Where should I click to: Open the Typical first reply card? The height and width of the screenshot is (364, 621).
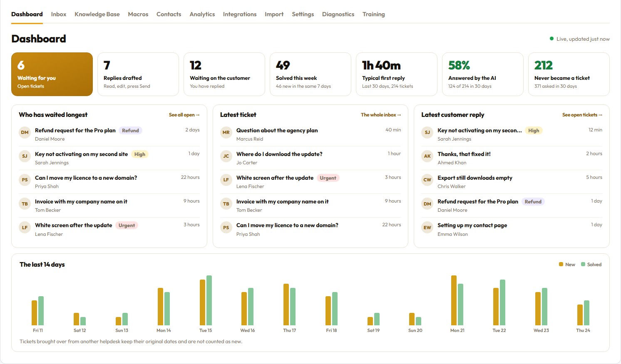(x=397, y=74)
